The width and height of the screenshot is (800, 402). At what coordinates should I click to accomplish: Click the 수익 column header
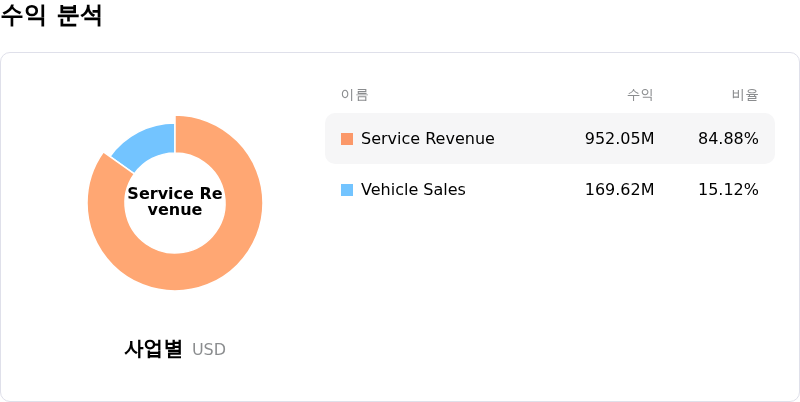(640, 95)
